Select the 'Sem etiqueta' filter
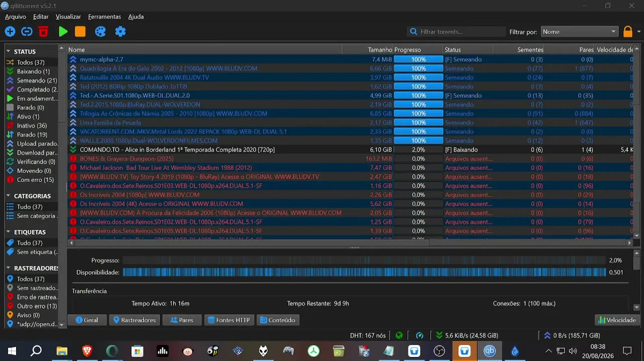This screenshot has width=644, height=361. pos(32,252)
